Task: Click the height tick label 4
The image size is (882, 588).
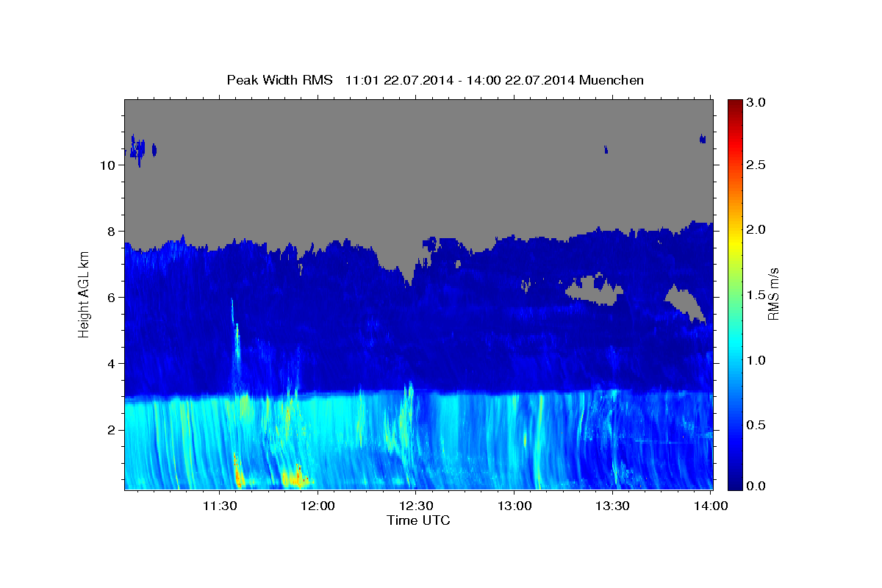Action: click(110, 364)
